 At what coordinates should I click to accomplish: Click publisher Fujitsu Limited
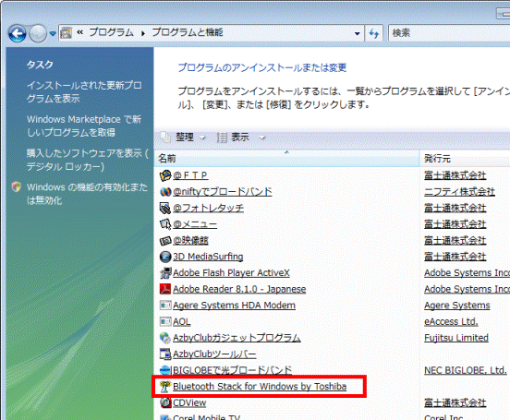coord(456,338)
